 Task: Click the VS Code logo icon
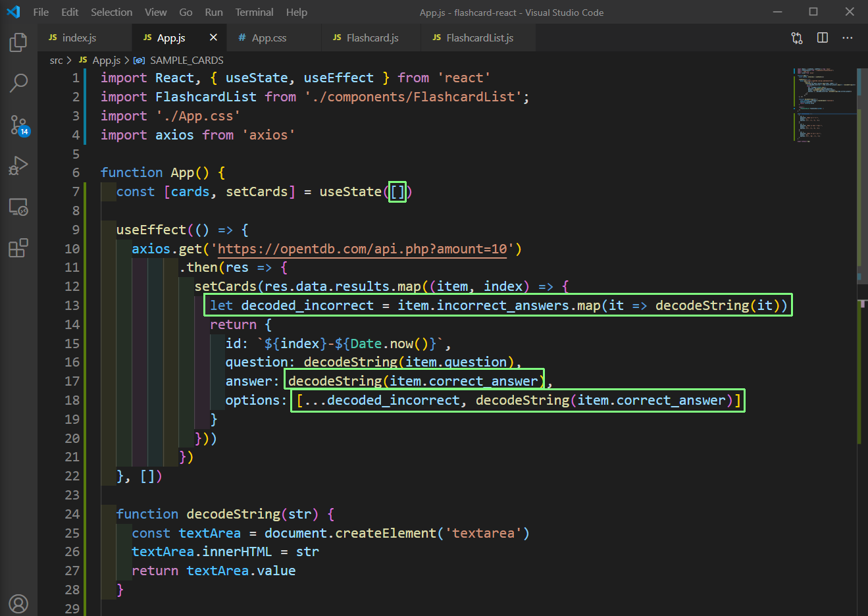[x=13, y=12]
